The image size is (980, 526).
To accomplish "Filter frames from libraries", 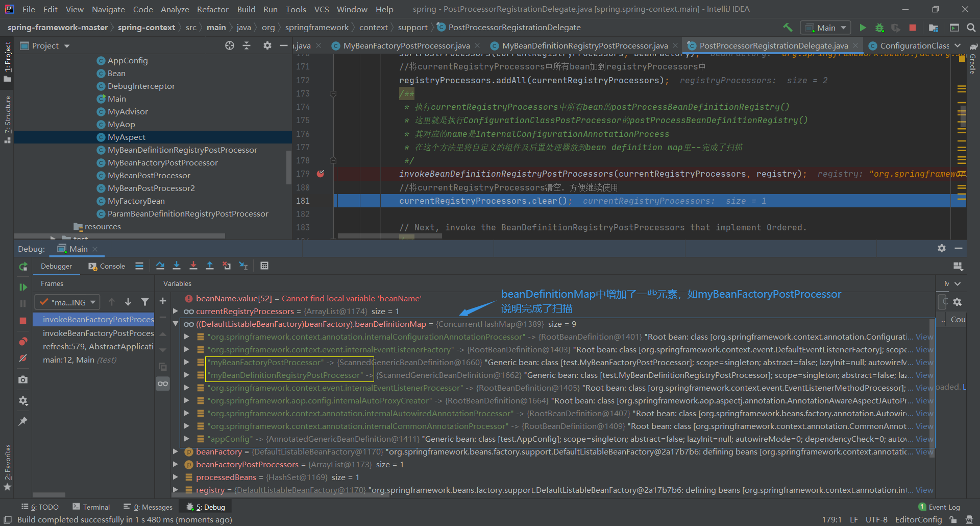I will [x=145, y=302].
